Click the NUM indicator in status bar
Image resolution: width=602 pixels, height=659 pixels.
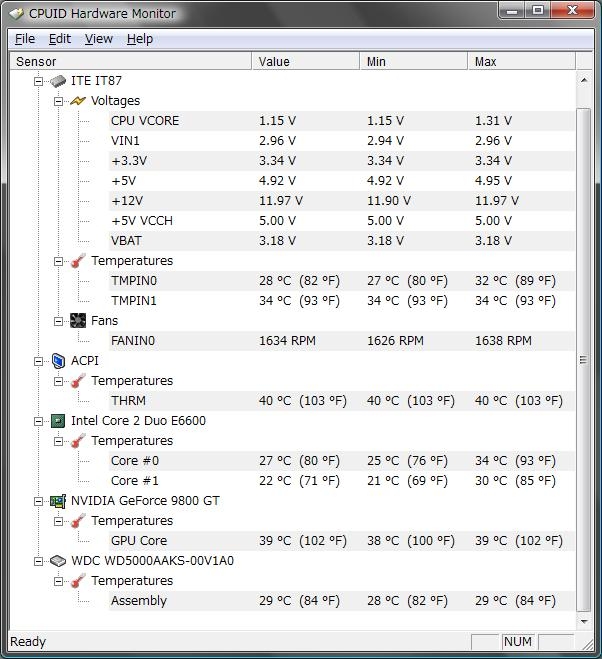tap(518, 642)
